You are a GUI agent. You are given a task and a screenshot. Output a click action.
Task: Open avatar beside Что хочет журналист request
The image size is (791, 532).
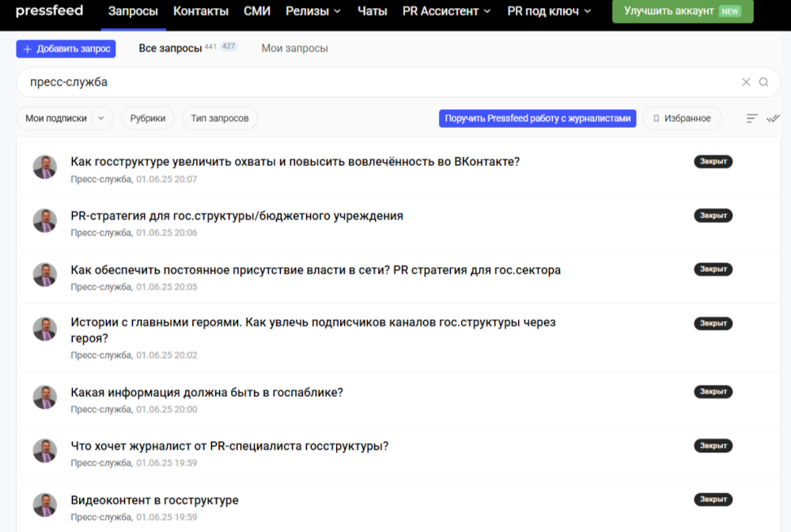tap(45, 451)
